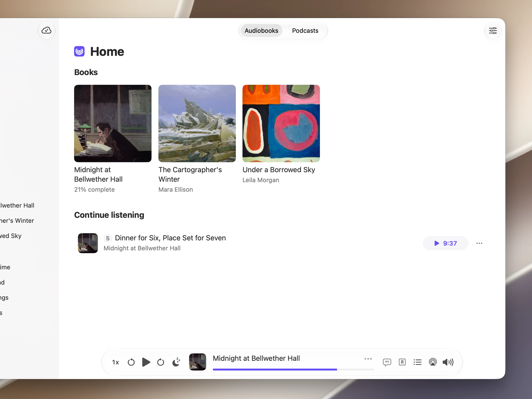Select the Audiobooks tab
Image resolution: width=532 pixels, height=399 pixels.
(x=261, y=31)
